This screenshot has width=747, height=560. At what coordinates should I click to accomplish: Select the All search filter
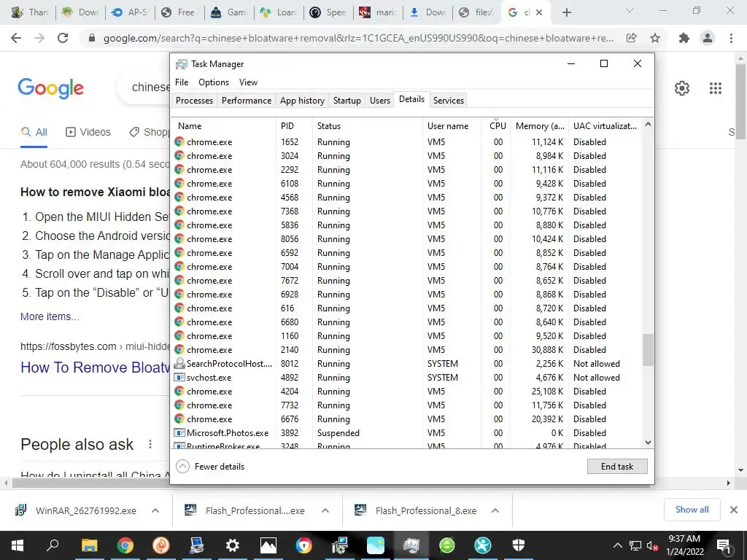tap(34, 133)
